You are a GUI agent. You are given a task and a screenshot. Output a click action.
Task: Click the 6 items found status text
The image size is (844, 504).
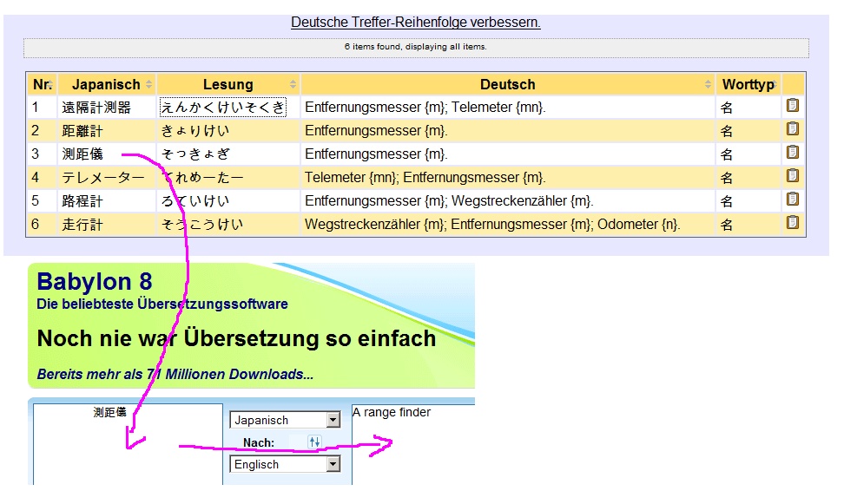pyautogui.click(x=416, y=47)
